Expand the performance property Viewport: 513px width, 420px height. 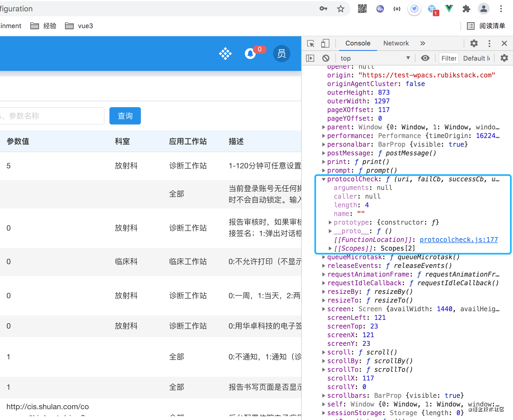[323, 136]
